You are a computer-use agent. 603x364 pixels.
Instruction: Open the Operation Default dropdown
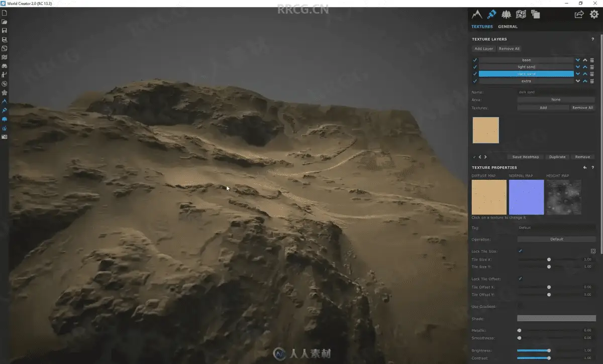(x=556, y=239)
